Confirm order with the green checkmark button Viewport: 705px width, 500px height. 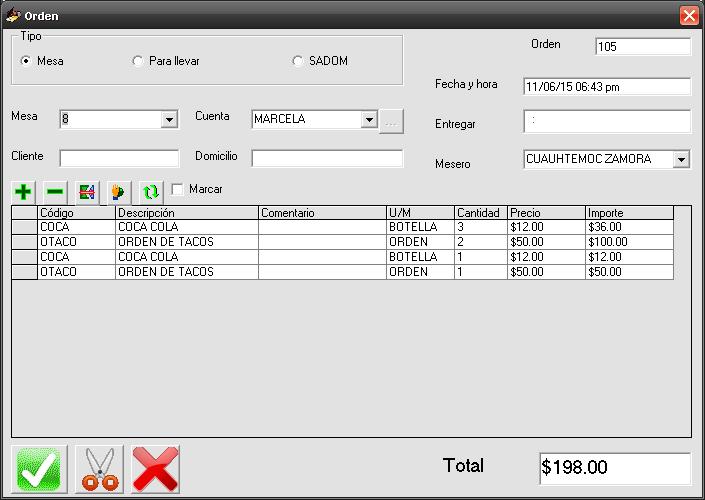[x=38, y=468]
